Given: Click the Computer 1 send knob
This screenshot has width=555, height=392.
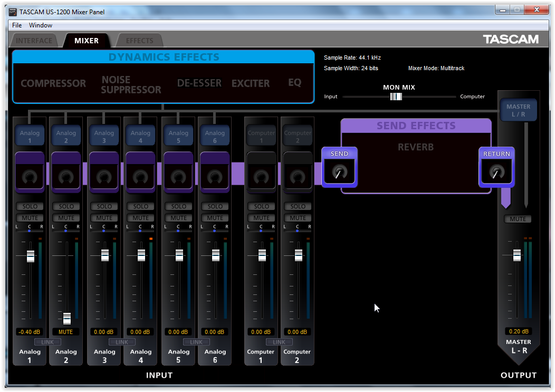Looking at the screenshot, I should (261, 176).
